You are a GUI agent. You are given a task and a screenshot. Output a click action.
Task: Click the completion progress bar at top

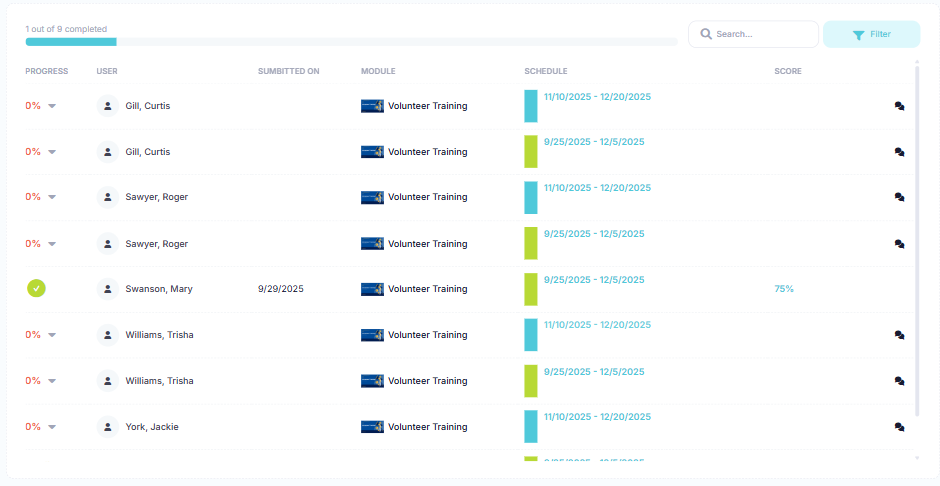pos(350,42)
